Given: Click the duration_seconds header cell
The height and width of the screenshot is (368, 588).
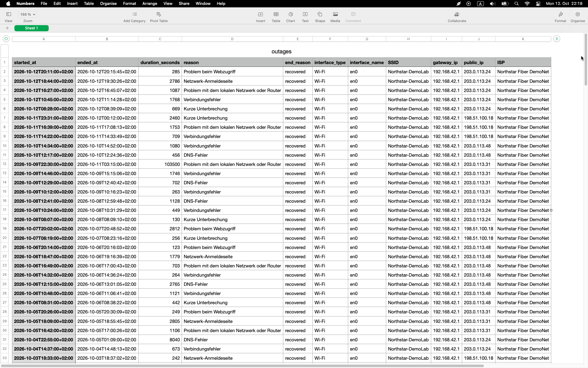Looking at the screenshot, I should tap(160, 63).
